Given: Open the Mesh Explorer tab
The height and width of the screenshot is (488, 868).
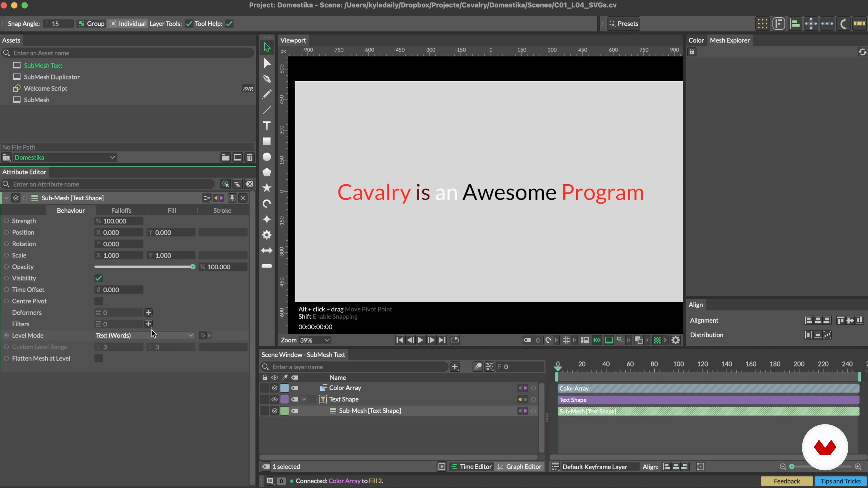Looking at the screenshot, I should [x=730, y=40].
